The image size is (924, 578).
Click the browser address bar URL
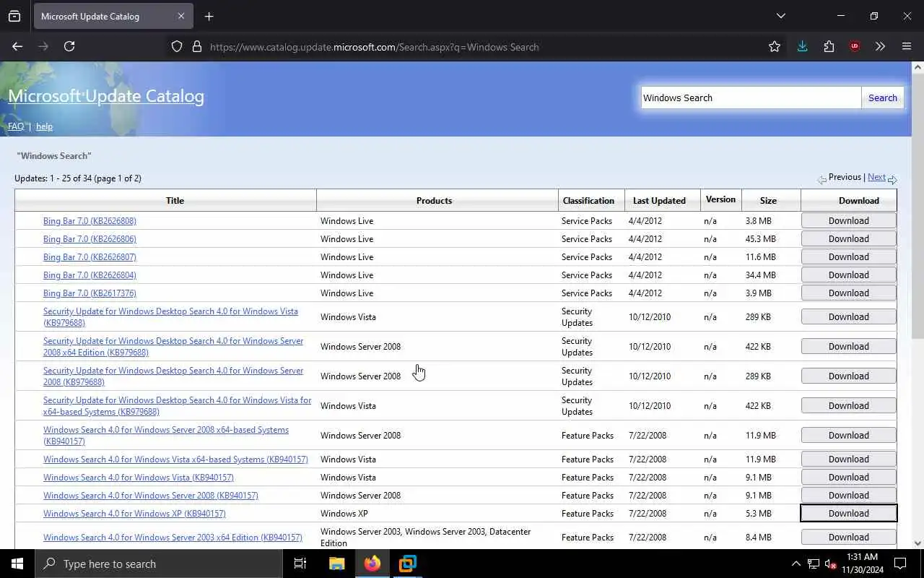point(374,47)
